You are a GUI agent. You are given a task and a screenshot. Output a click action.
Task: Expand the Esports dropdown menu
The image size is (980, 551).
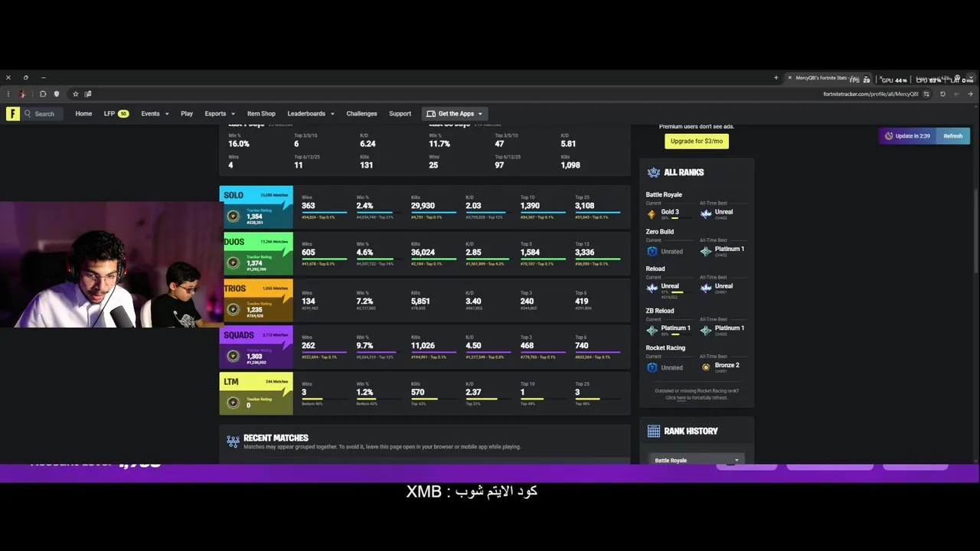point(233,114)
